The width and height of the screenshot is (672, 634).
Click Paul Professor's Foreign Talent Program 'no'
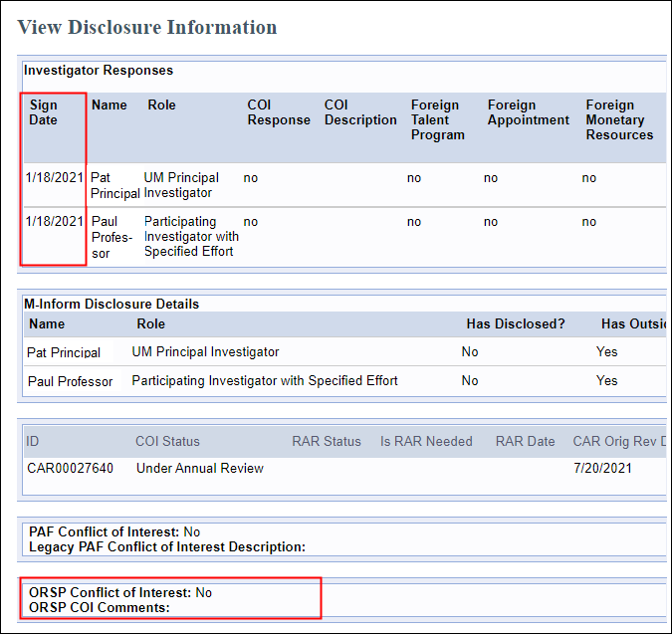414,222
